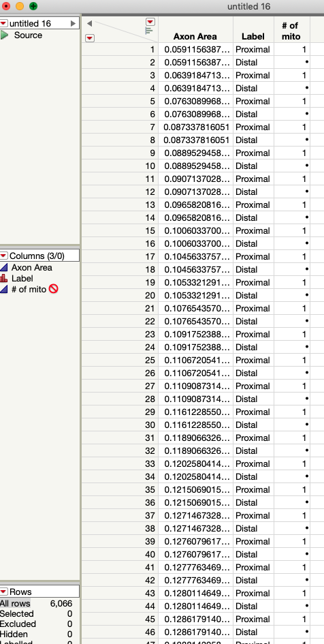
Task: Open the Columns (3/0) red triangle menu
Action: (x=3, y=256)
